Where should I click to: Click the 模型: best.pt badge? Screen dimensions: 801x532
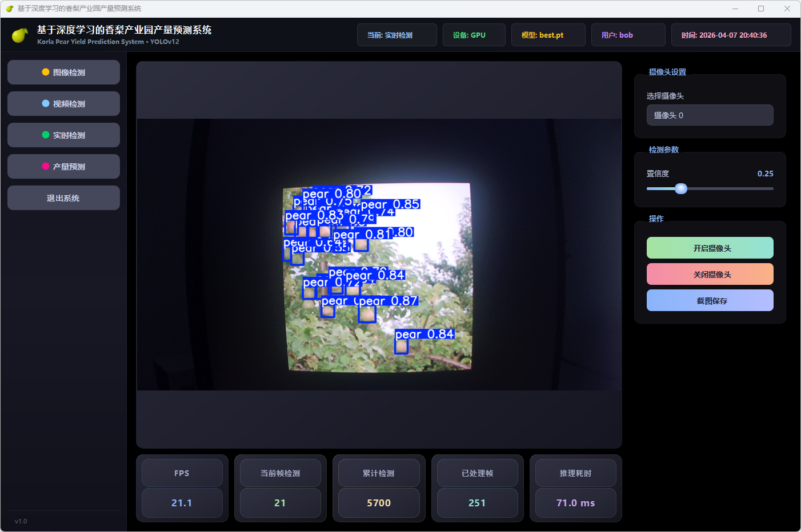click(548, 35)
